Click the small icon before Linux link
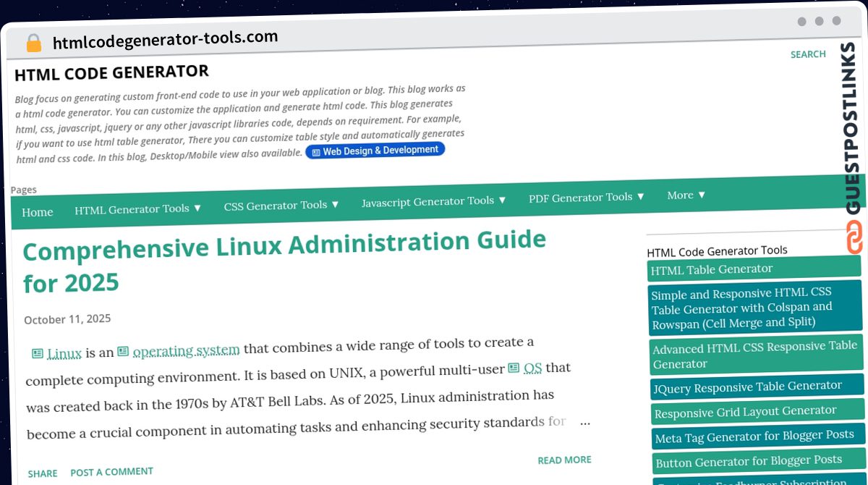The image size is (868, 485). [x=38, y=354]
